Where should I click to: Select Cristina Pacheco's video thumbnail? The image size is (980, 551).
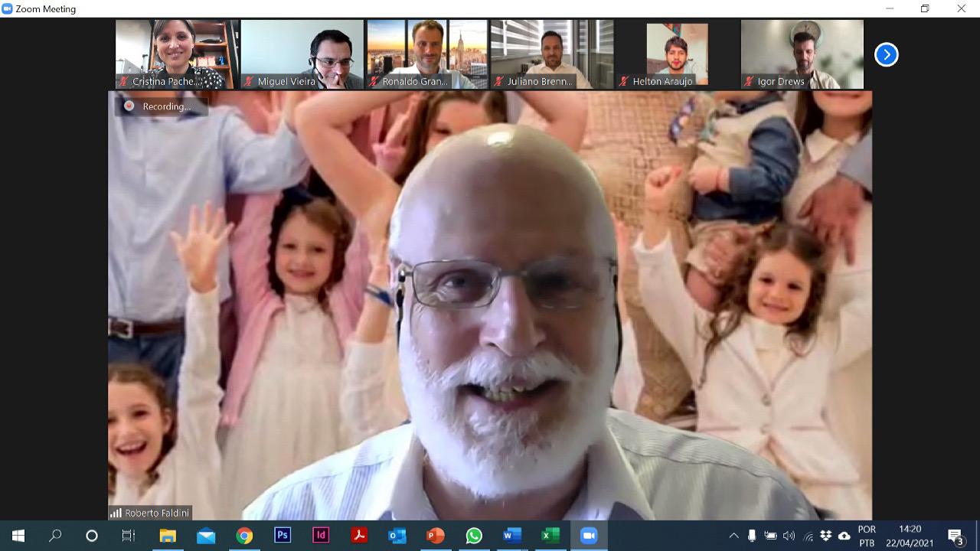tap(176, 52)
